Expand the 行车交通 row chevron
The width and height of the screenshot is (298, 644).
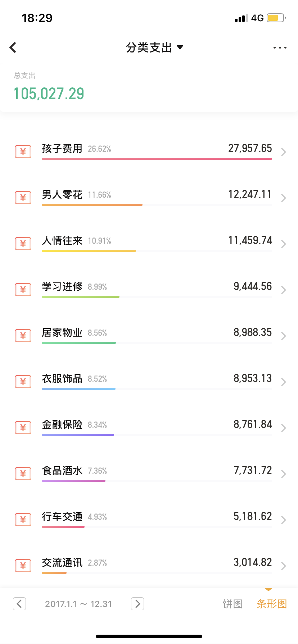coord(284,520)
